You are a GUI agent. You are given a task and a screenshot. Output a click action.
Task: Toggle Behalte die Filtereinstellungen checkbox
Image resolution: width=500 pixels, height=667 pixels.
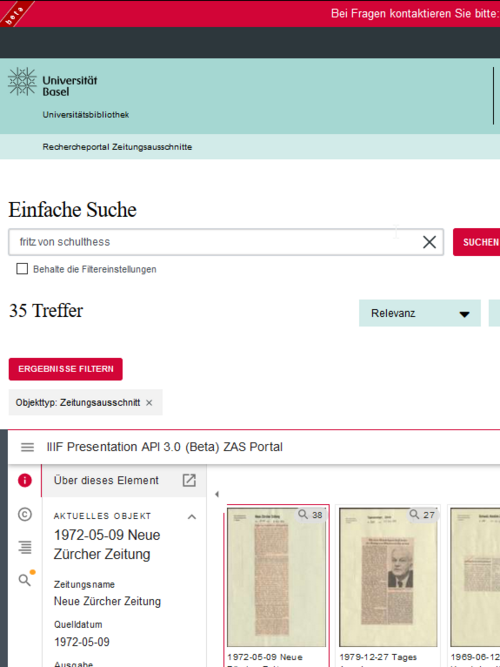point(22,269)
